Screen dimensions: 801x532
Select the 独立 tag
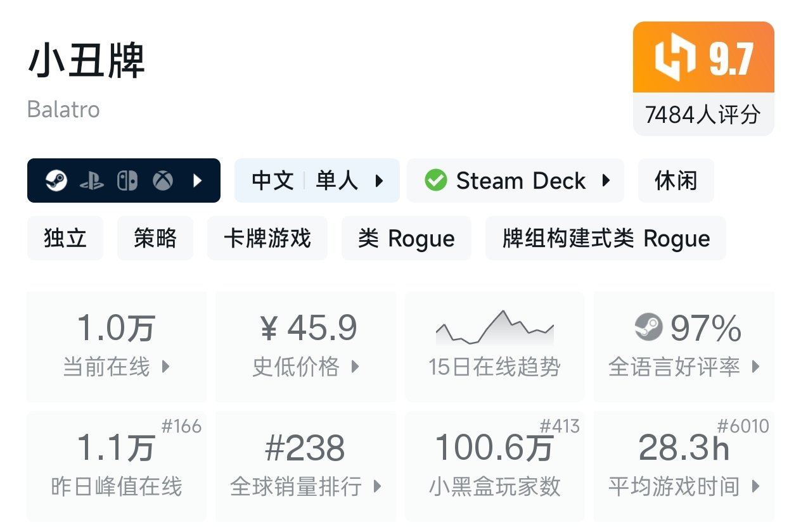pyautogui.click(x=65, y=238)
